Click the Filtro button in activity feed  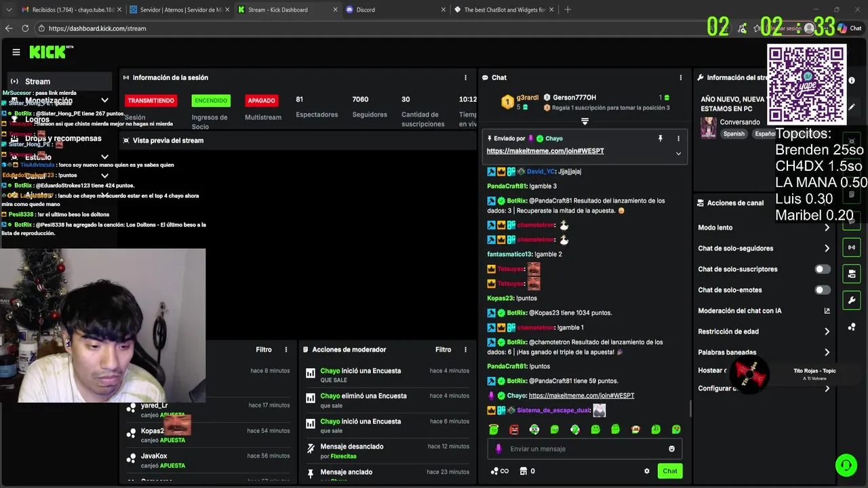264,350
